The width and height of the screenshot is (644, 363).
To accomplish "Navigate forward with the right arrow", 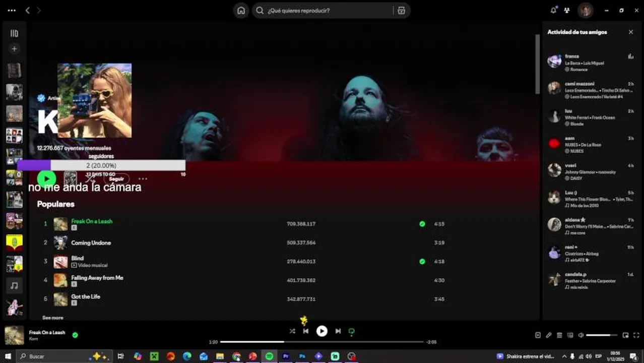I will pos(39,10).
